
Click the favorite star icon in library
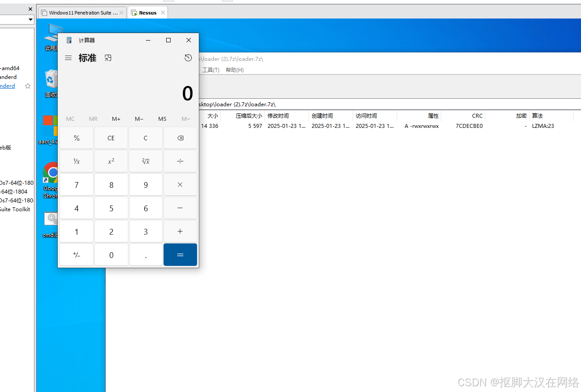pos(28,86)
